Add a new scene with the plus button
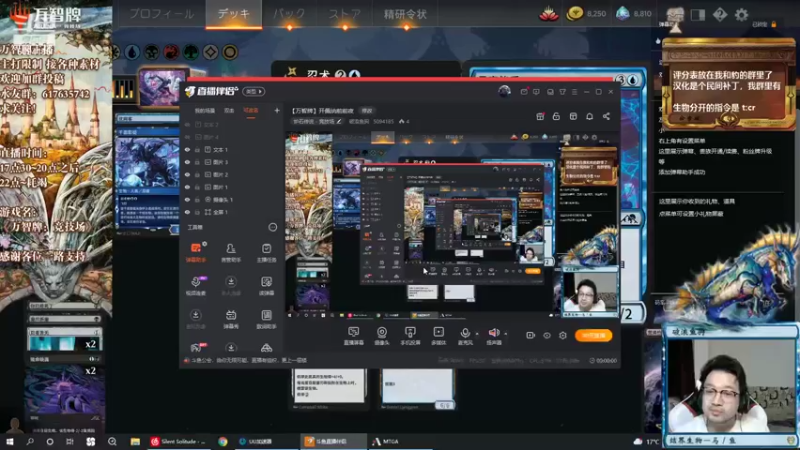 coord(277,110)
